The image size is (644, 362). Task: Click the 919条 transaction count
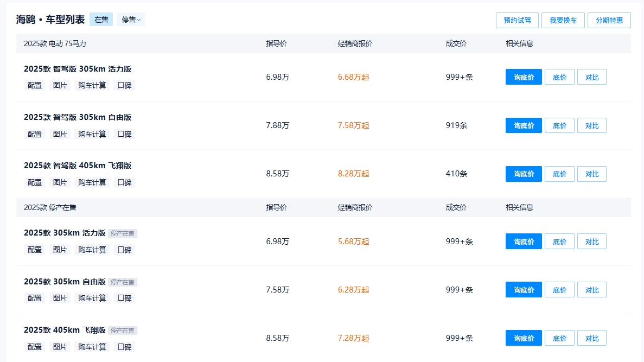457,125
